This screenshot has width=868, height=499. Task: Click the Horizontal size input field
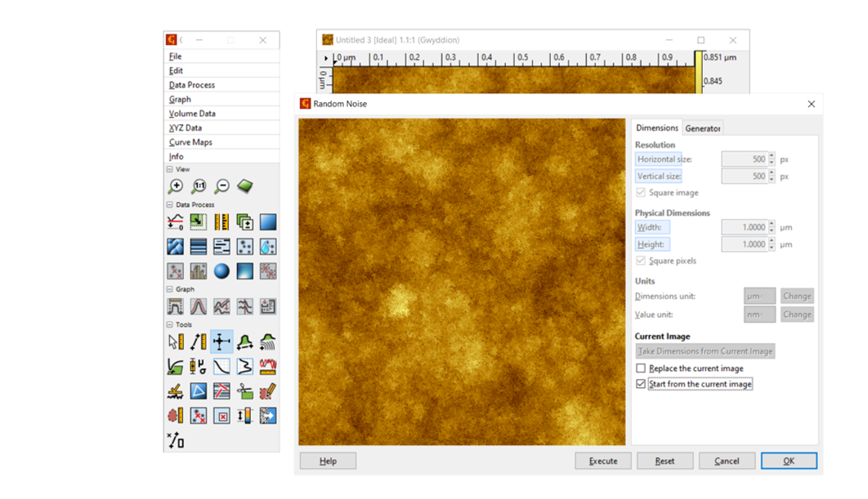(743, 159)
